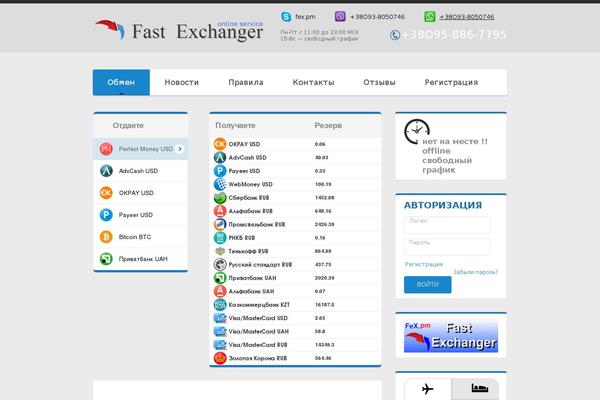Select Visa/MasterCard UAH row
This screenshot has height=400, width=600.
(x=295, y=331)
